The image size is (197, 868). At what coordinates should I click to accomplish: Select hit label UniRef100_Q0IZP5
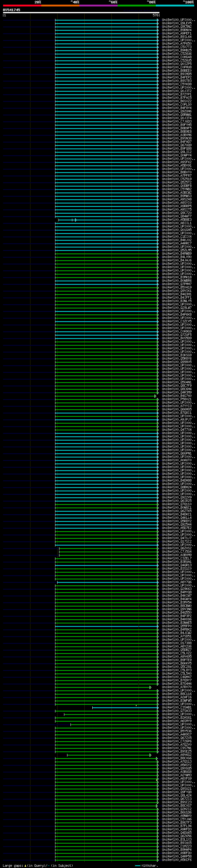[177, 64]
